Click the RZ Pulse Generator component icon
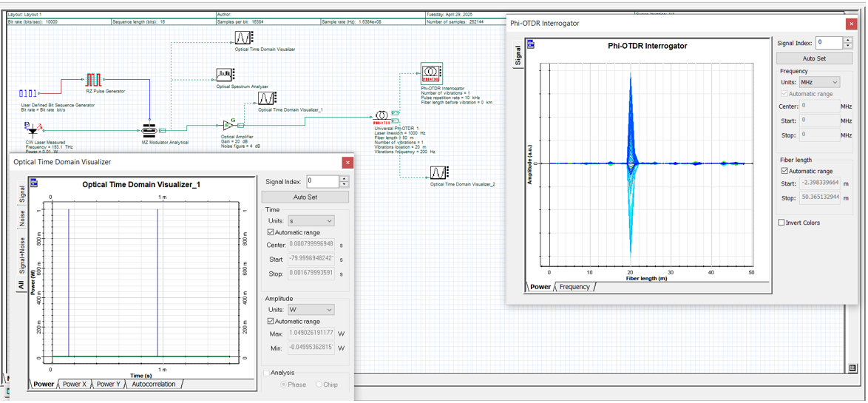This screenshot has width=868, height=403. (92, 80)
